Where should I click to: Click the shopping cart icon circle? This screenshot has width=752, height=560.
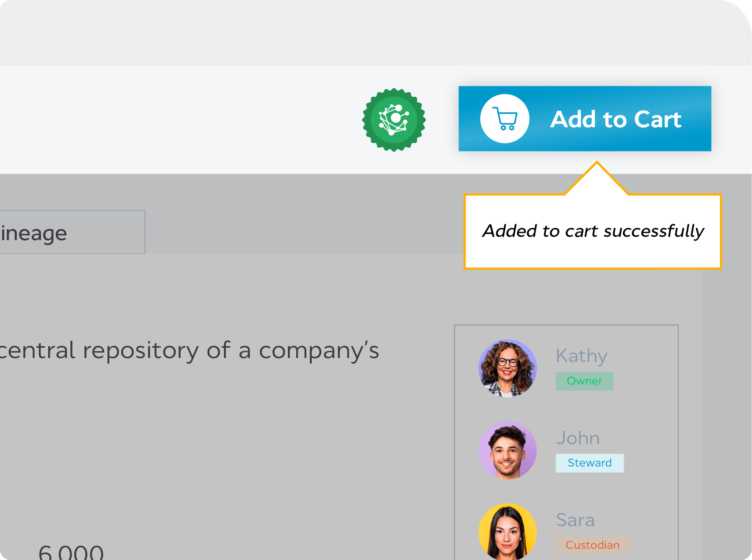pos(505,119)
